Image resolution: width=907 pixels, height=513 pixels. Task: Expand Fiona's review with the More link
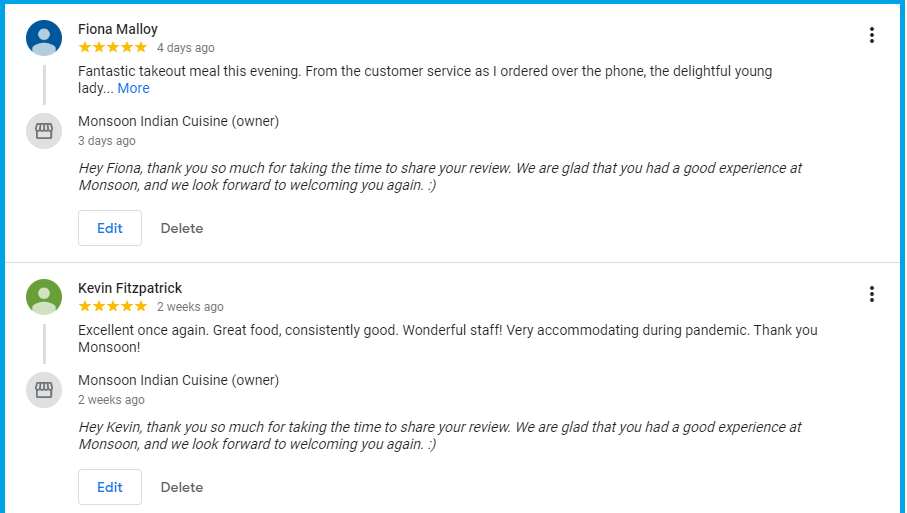134,88
